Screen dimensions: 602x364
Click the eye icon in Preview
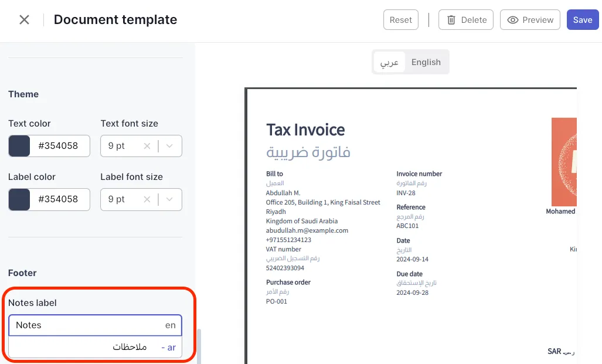pos(513,20)
